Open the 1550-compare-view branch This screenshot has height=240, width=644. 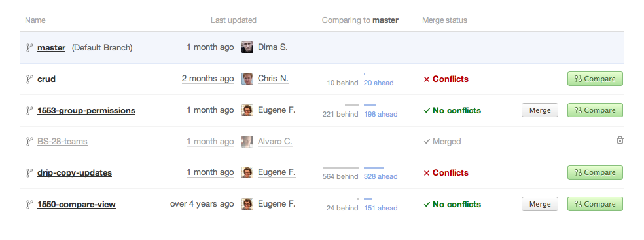pos(77,204)
